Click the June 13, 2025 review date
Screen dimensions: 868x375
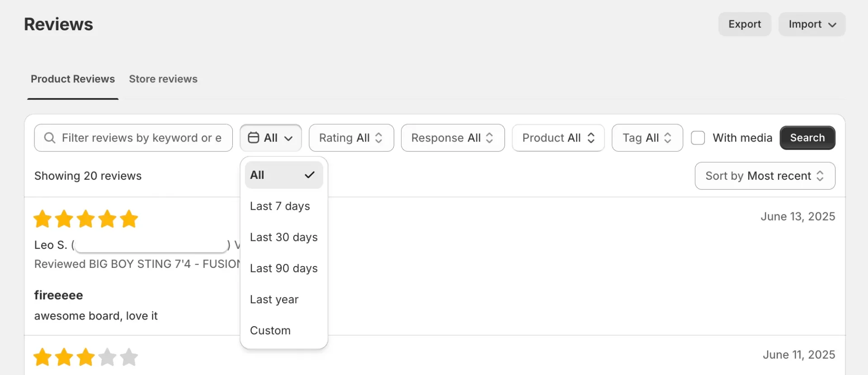tap(798, 216)
